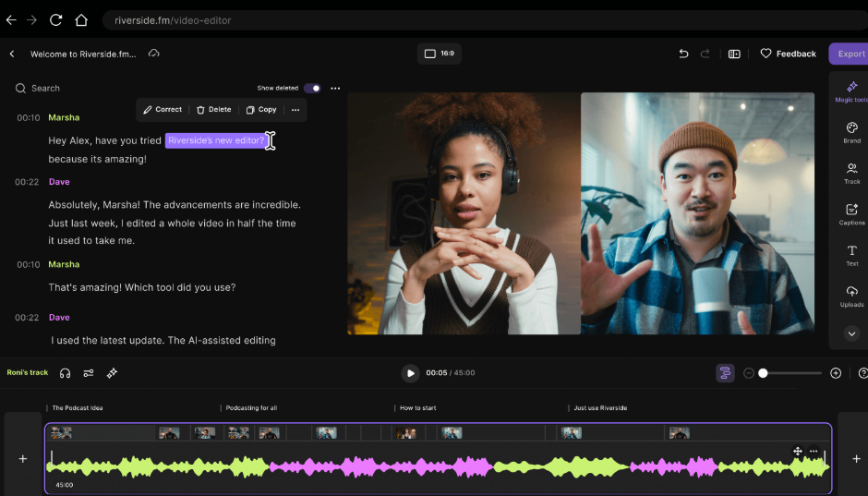
Task: Copy the selected transcript text
Action: pos(261,110)
